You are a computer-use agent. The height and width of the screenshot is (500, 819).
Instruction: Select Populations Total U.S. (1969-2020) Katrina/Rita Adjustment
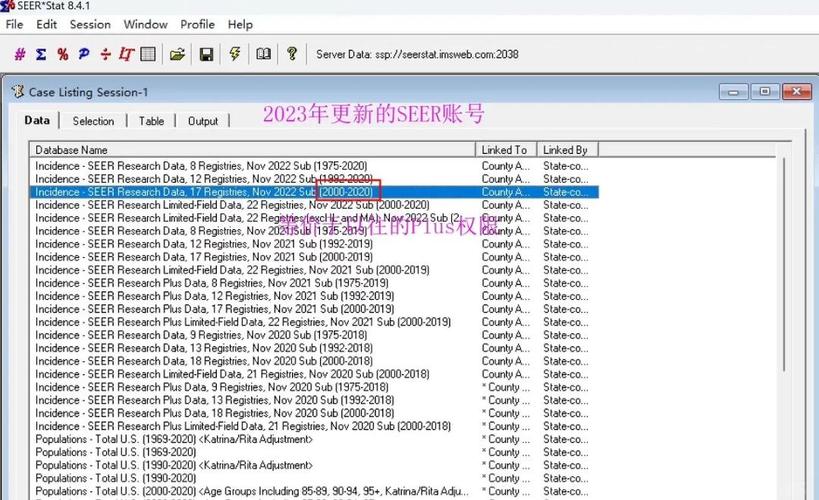tap(174, 439)
